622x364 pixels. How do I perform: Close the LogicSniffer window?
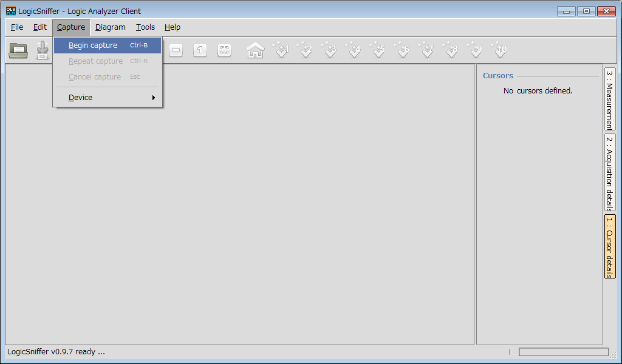pyautogui.click(x=606, y=11)
